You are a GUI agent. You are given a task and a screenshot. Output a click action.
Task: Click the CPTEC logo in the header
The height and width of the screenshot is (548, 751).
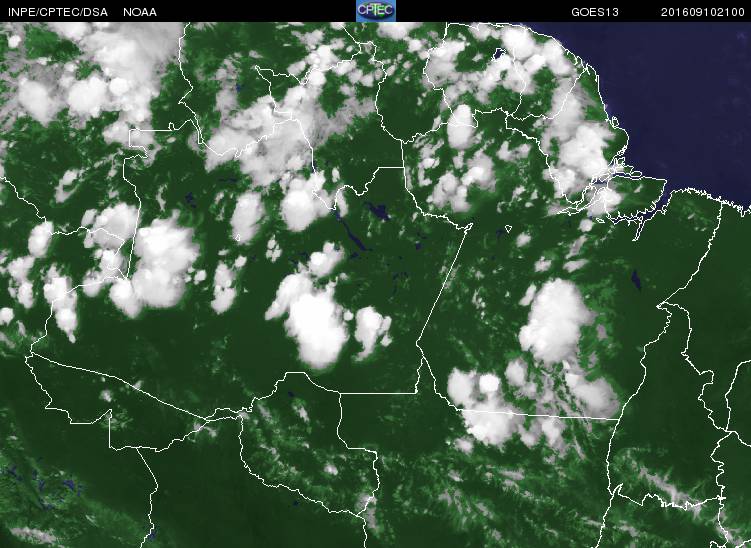[376, 11]
